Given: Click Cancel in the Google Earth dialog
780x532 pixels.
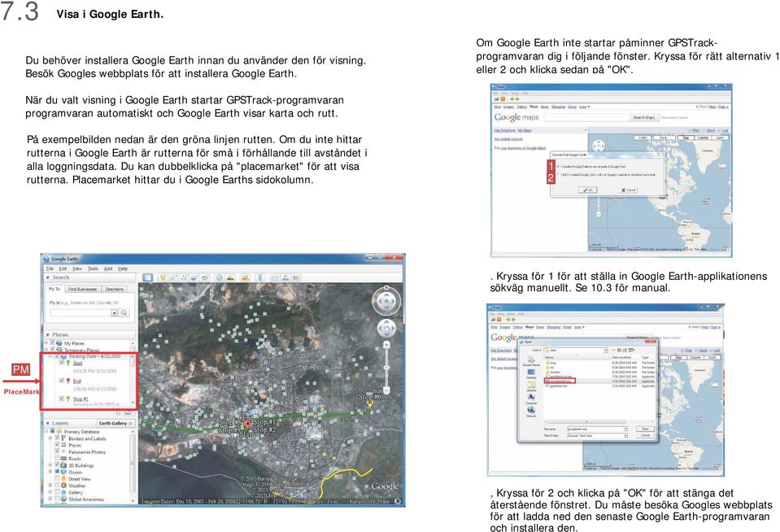Looking at the screenshot, I should click(x=628, y=190).
